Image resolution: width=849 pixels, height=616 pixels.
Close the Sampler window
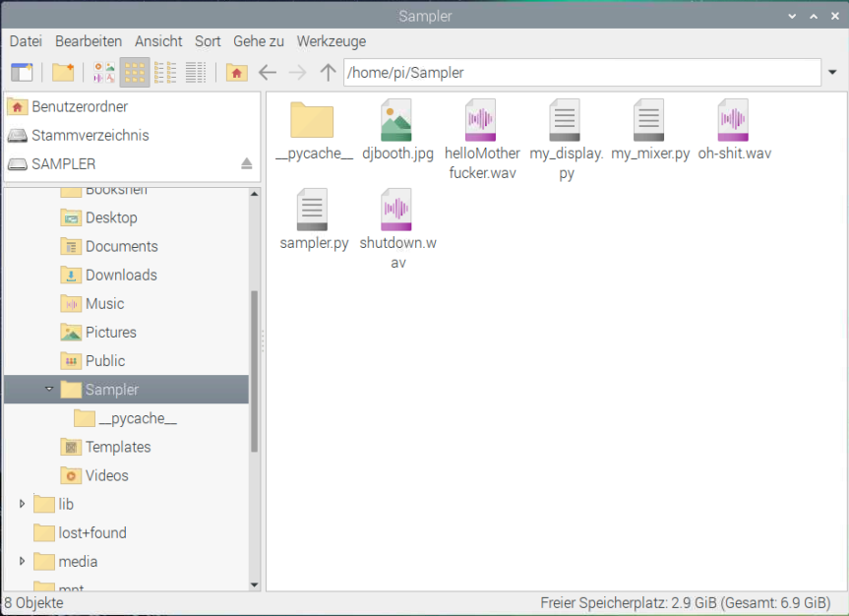(835, 17)
